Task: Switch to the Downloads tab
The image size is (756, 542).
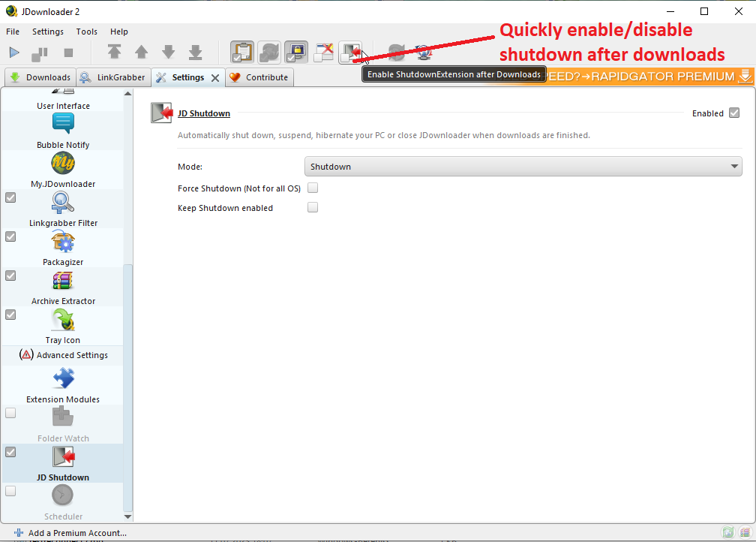Action: click(40, 77)
